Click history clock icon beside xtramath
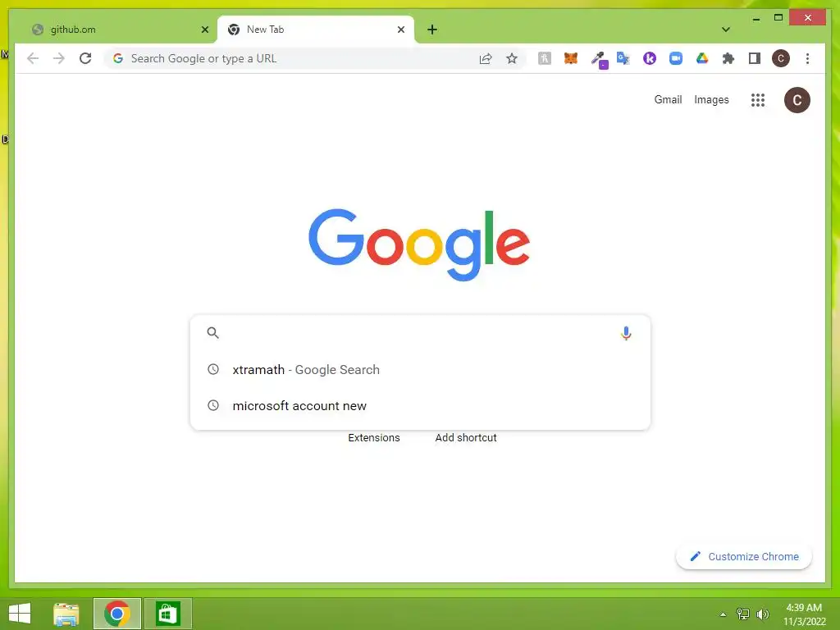The height and width of the screenshot is (630, 840). [x=213, y=369]
